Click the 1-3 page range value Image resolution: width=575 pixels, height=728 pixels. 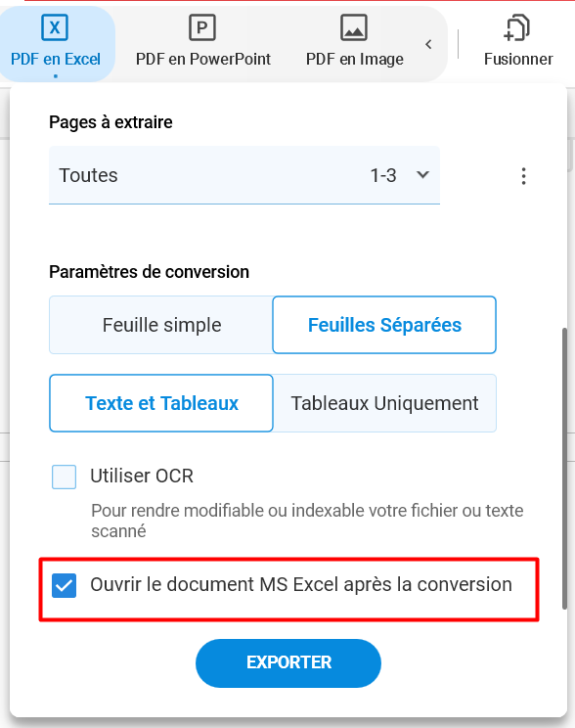point(383,175)
